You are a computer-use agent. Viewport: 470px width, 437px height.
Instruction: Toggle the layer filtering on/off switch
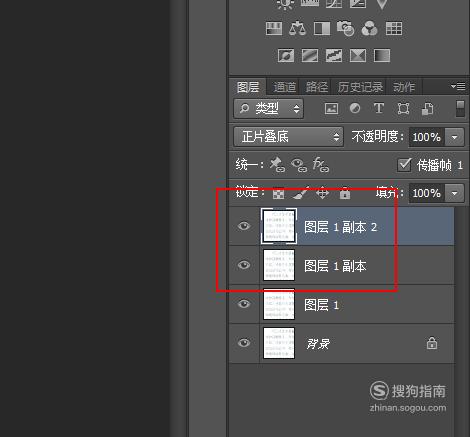click(460, 109)
